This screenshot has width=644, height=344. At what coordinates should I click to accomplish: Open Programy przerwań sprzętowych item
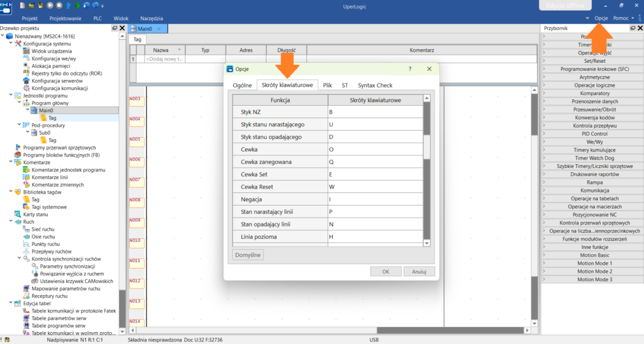tap(59, 147)
